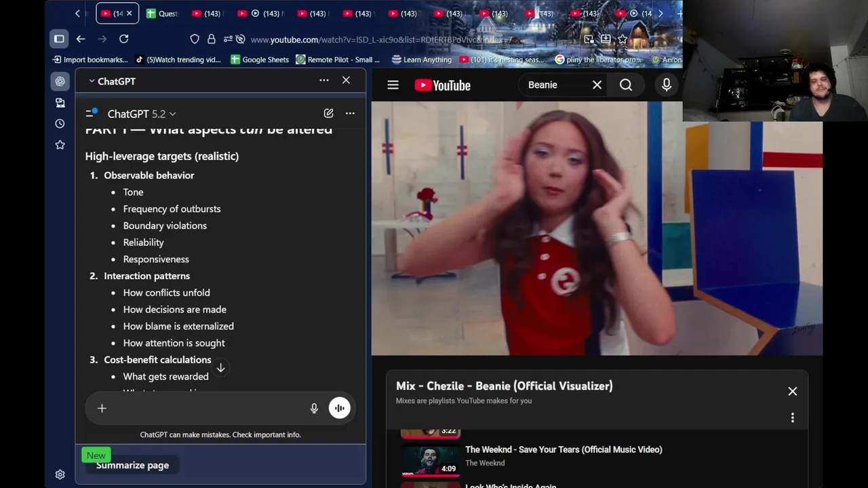Select the 'Observable behavior' heading text

pos(149,175)
